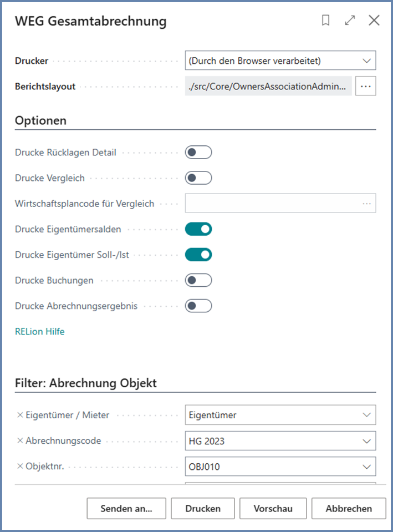Remove the Objektnr. filter using X
The image size is (393, 532).
[x=20, y=467]
